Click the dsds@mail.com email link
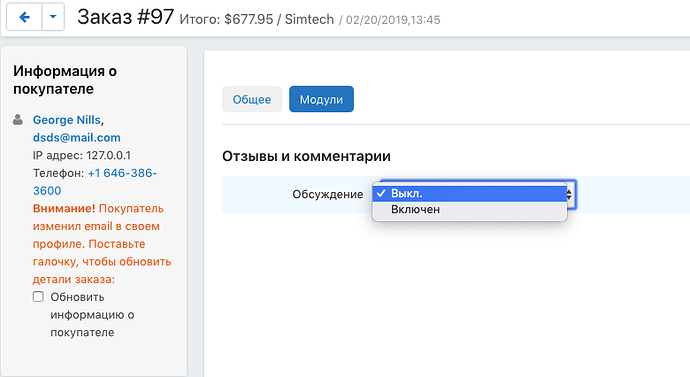The image size is (690, 377). tap(77, 138)
